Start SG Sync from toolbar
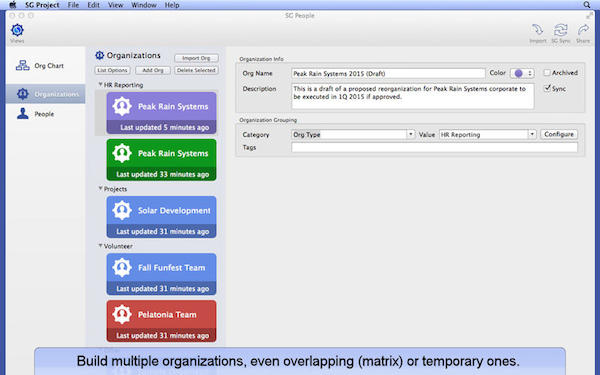The image size is (600, 375). 561,30
